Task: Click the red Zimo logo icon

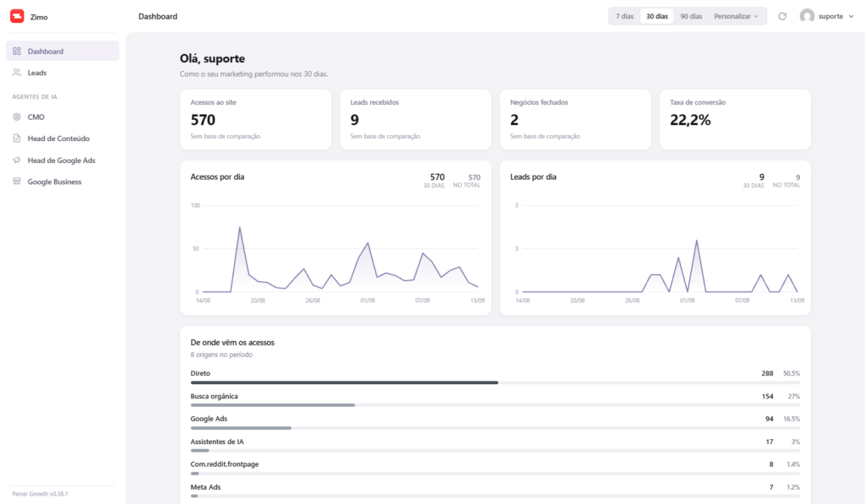Action: click(17, 17)
